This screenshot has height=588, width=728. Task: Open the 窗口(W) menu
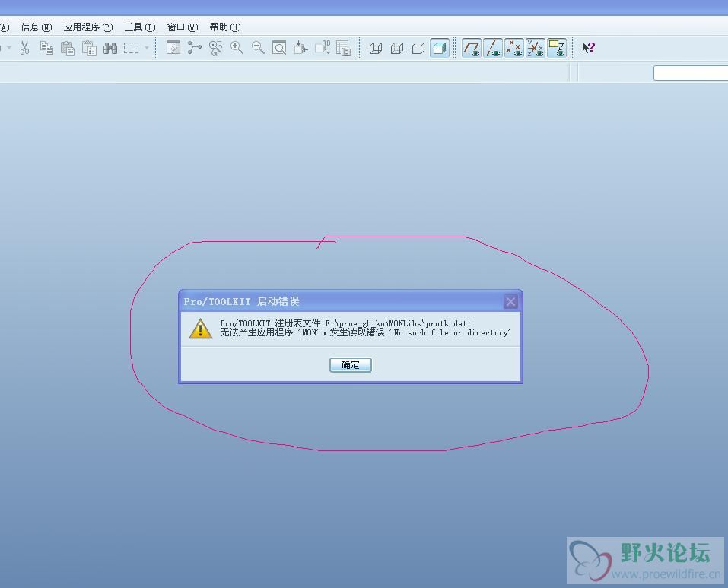click(183, 27)
